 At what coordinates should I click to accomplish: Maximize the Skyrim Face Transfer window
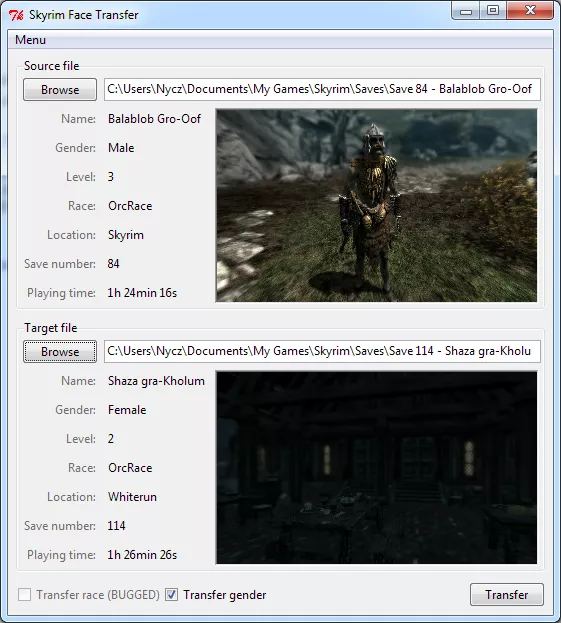[x=493, y=11]
